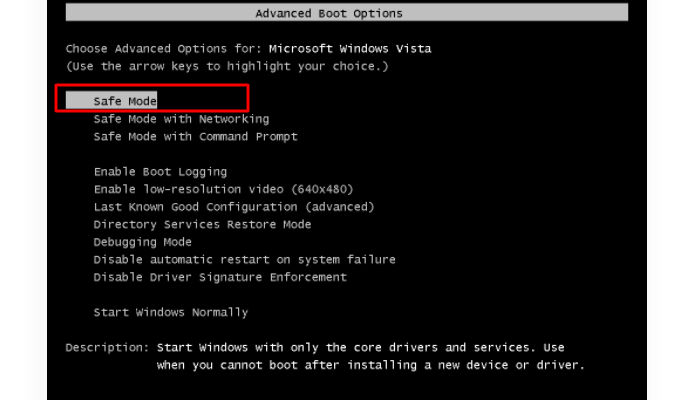The height and width of the screenshot is (400, 700).
Task: Click the 'Description:' label
Action: [x=105, y=347]
